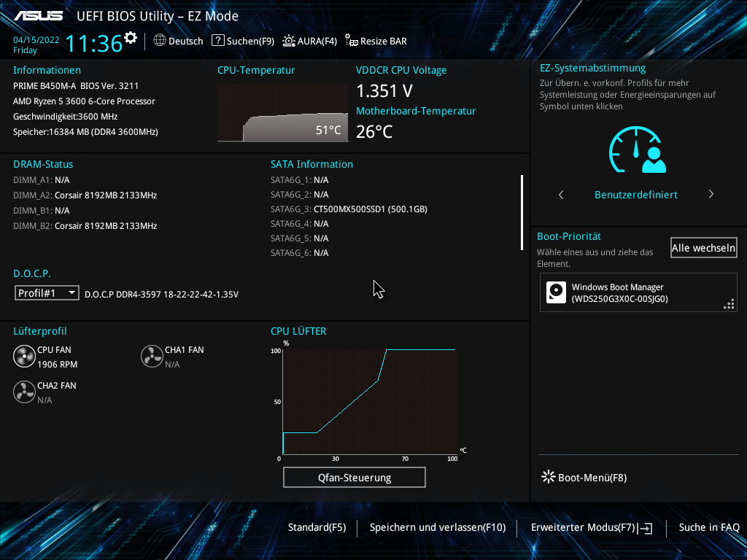Select SATA6G_1 row
This screenshot has height=560, width=747.
[300, 180]
